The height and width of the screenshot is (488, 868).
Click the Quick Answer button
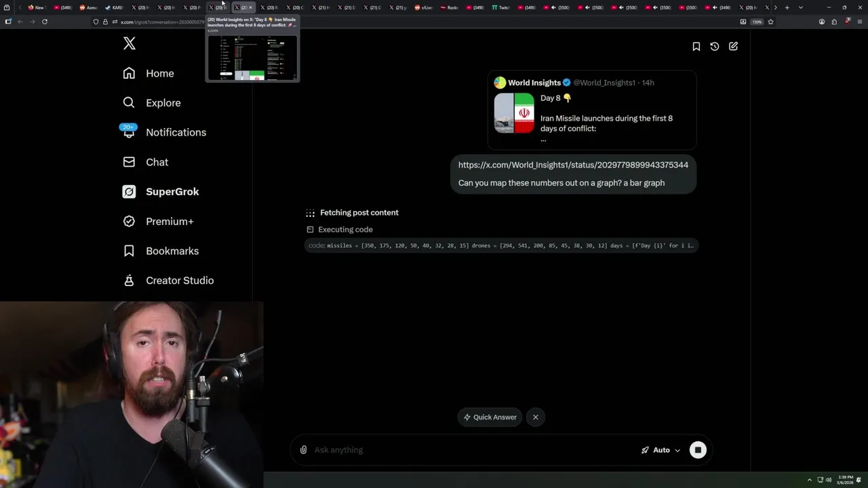pos(490,418)
